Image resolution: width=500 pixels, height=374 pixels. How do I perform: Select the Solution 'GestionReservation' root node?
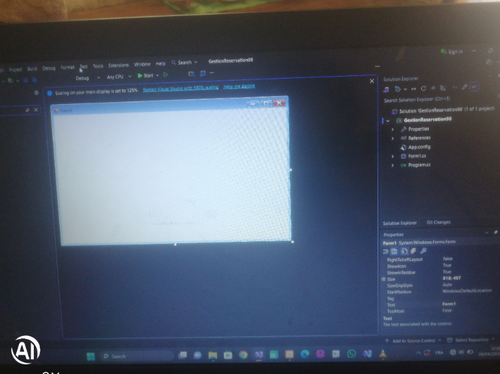pyautogui.click(x=442, y=110)
